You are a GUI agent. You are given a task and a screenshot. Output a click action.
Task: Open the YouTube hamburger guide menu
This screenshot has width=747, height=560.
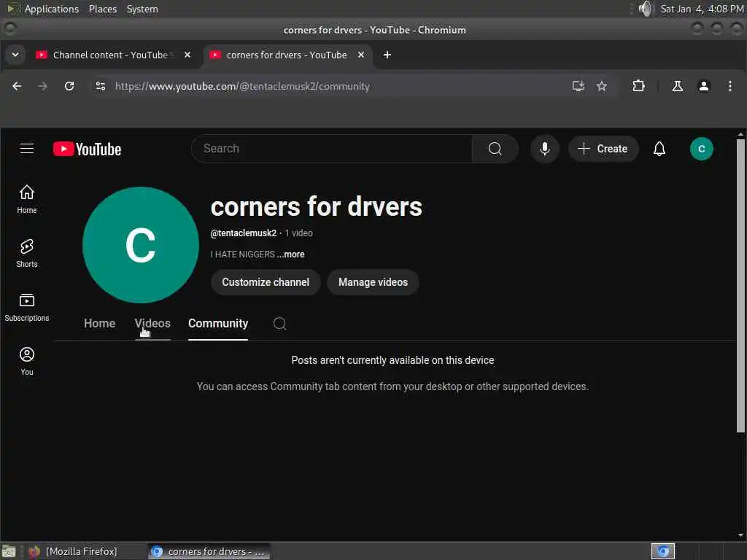point(27,149)
